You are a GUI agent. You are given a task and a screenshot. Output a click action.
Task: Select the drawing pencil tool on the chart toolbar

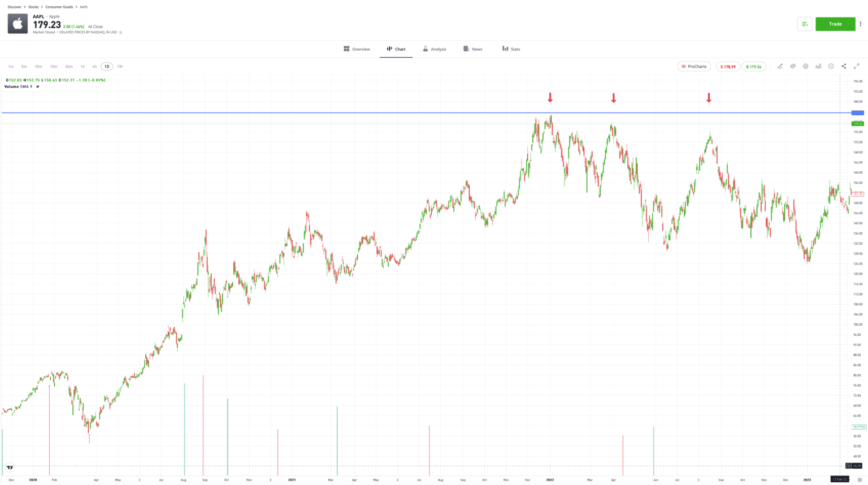(780, 66)
